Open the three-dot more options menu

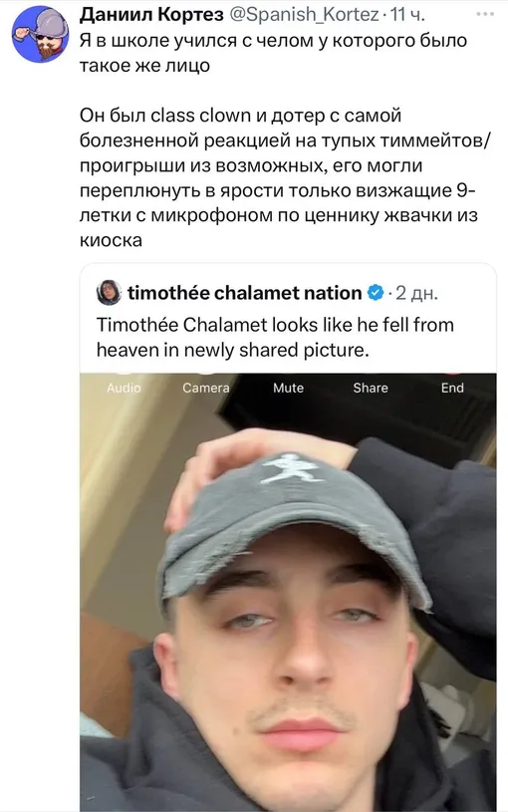point(485,14)
